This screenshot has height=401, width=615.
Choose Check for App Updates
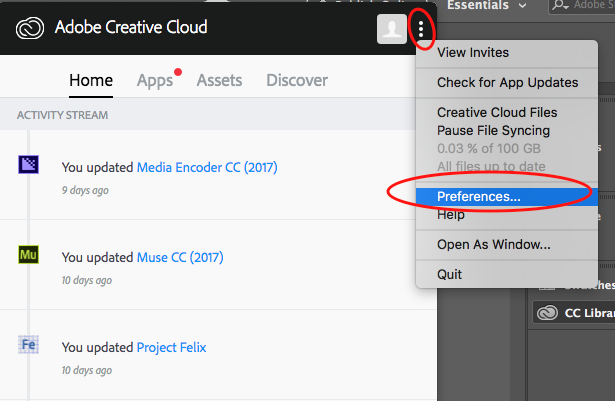[x=507, y=82]
